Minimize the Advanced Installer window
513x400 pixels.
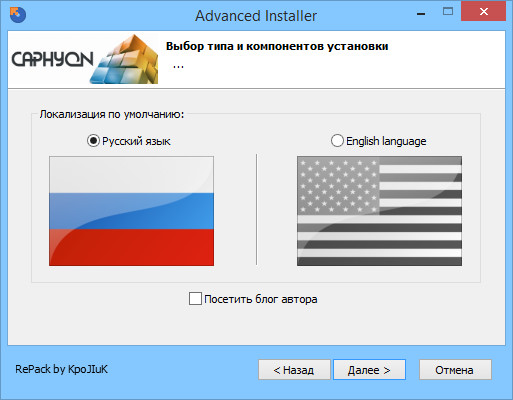(x=421, y=14)
